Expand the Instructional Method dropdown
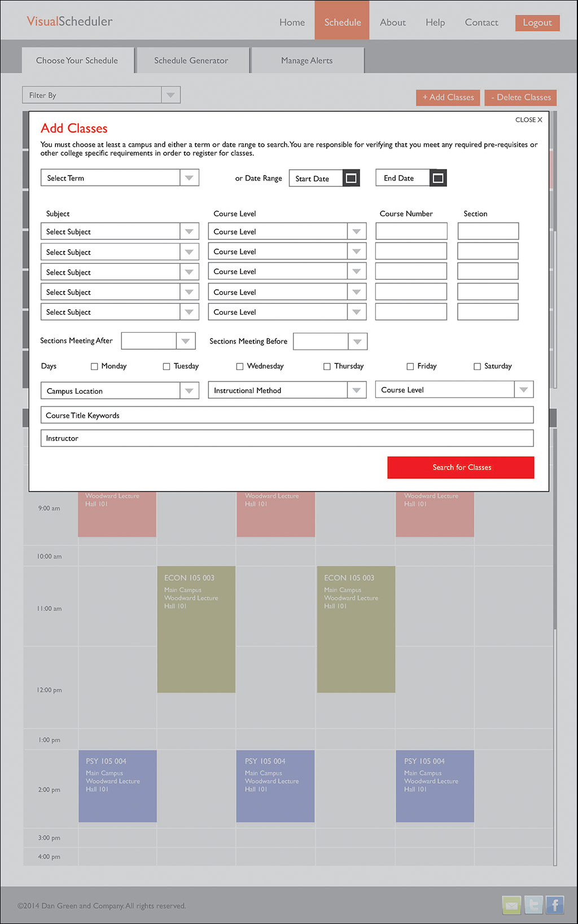The height and width of the screenshot is (924, 578). 356,390
